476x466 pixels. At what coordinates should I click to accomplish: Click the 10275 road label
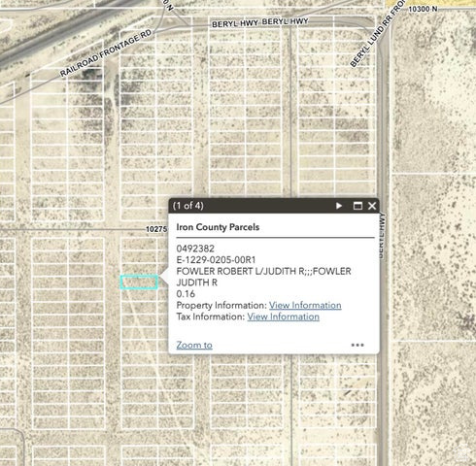coord(156,229)
